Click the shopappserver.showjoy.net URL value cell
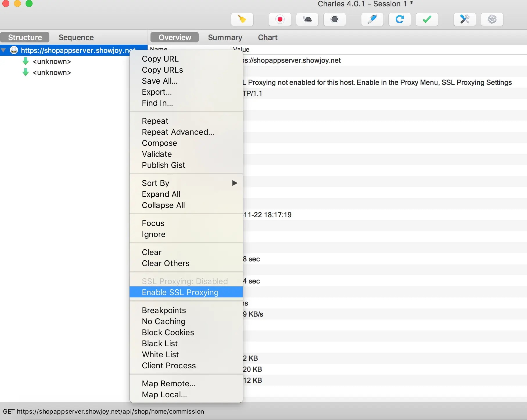 [292, 60]
